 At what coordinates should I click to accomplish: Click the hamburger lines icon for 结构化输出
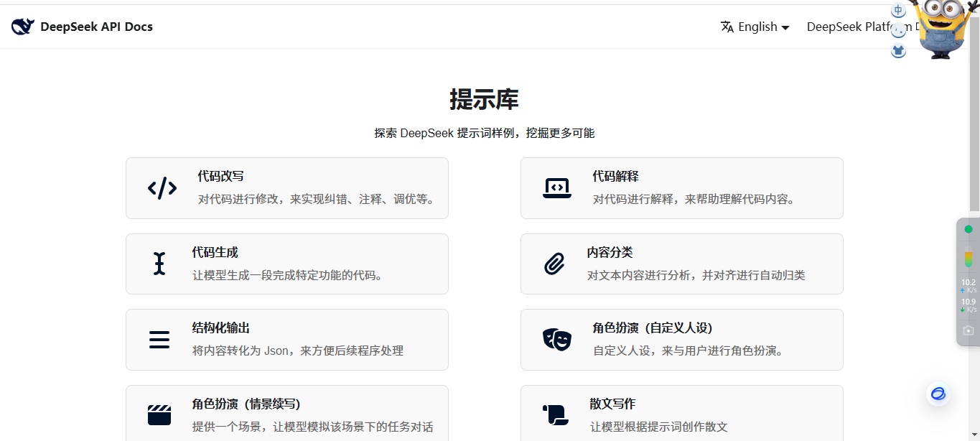click(x=159, y=340)
